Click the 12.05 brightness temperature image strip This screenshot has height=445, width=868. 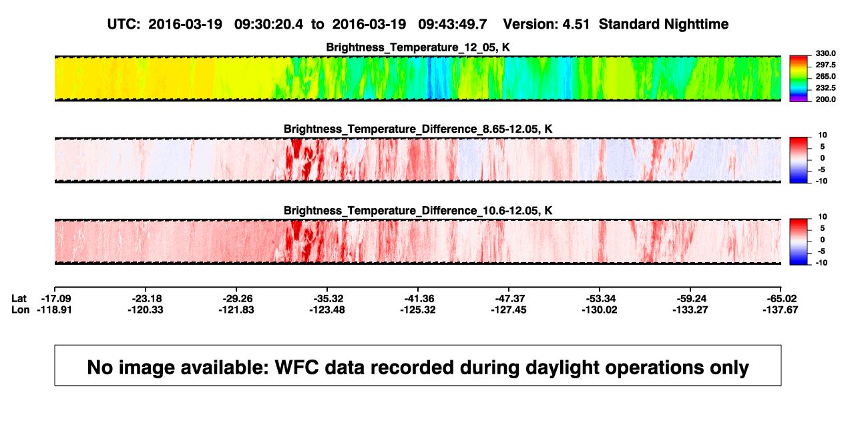418,78
